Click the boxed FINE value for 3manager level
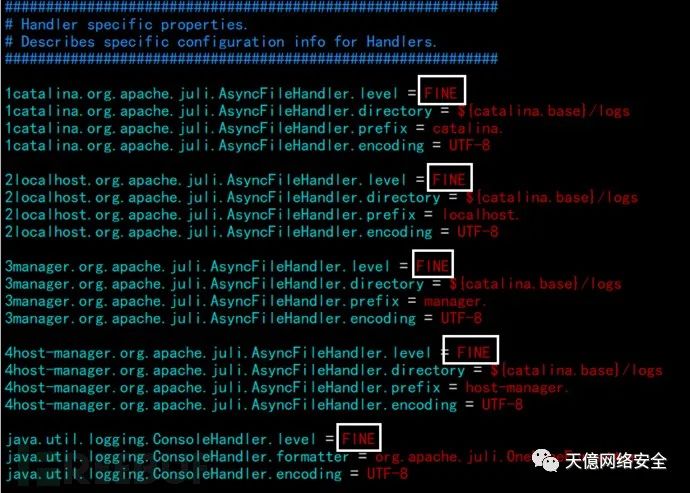 coord(433,264)
